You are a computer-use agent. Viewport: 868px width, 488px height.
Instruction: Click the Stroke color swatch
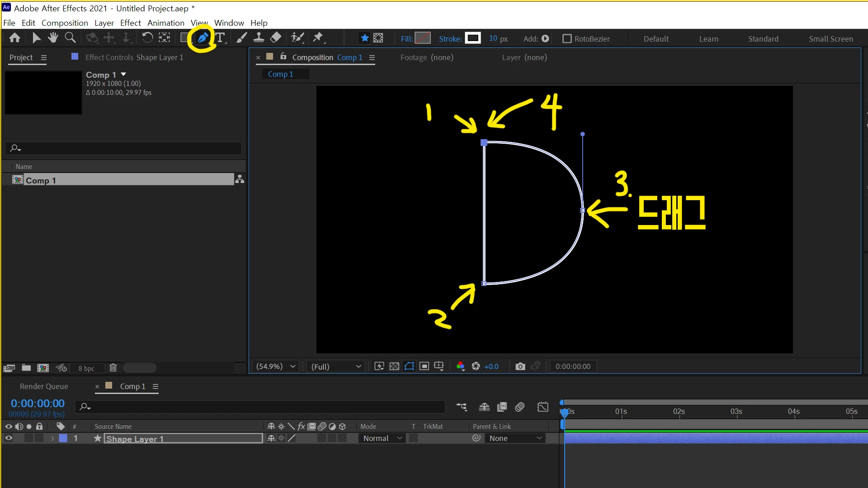pyautogui.click(x=473, y=38)
